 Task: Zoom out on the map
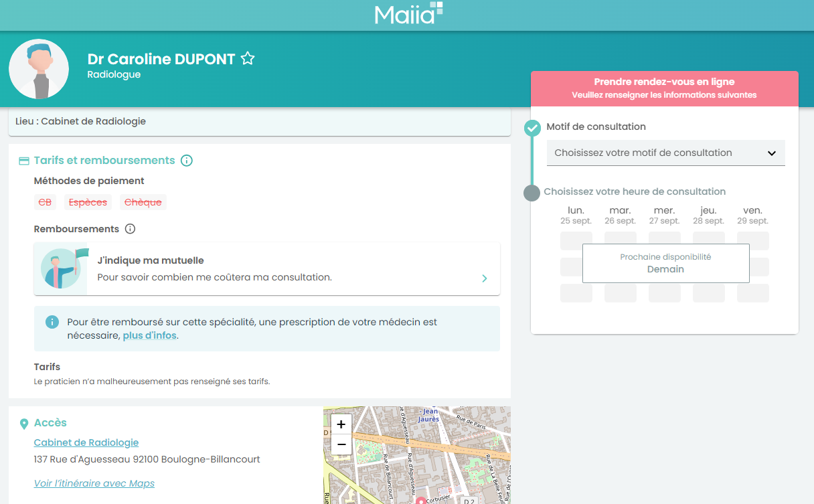341,444
